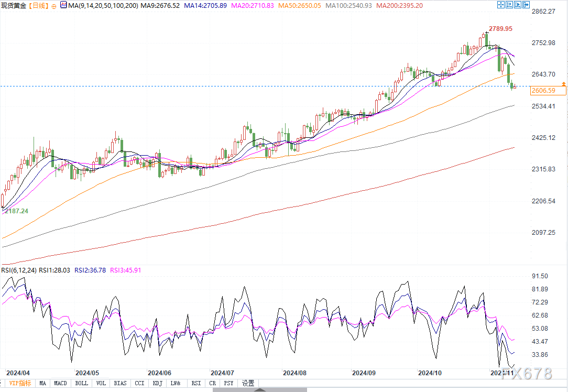
Task: Select the RSI indicator tab
Action: (x=195, y=383)
